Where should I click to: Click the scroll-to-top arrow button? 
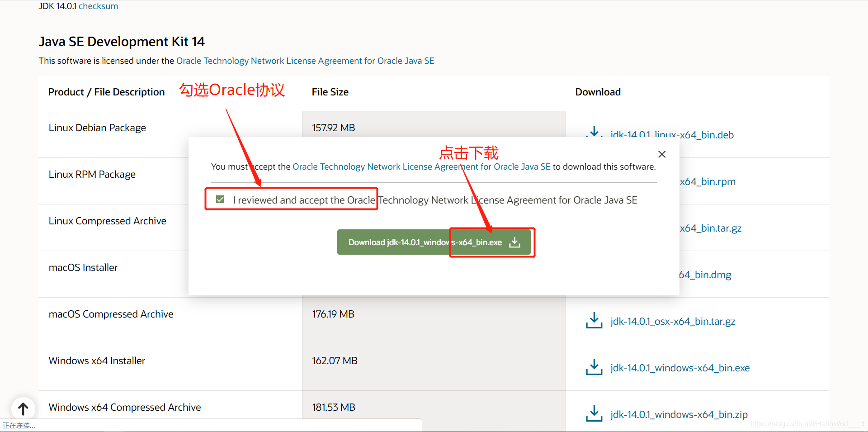click(x=23, y=408)
